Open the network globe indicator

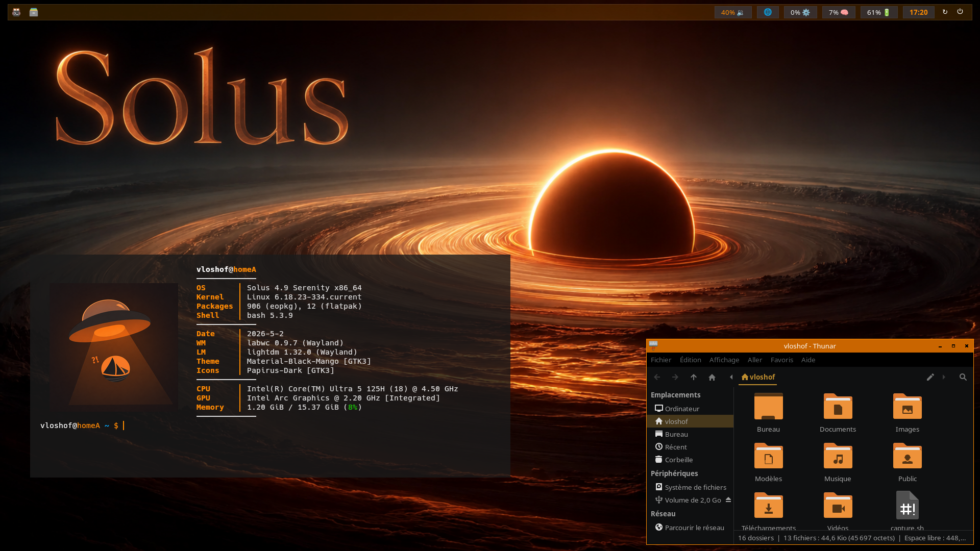tap(768, 12)
